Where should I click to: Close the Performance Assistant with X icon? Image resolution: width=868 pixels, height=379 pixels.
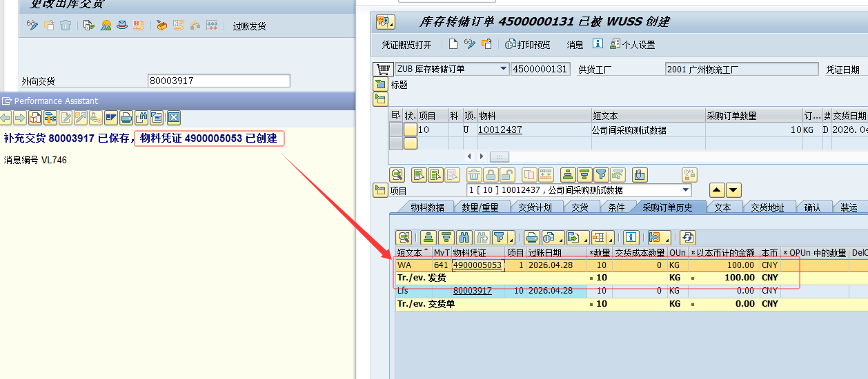click(174, 117)
